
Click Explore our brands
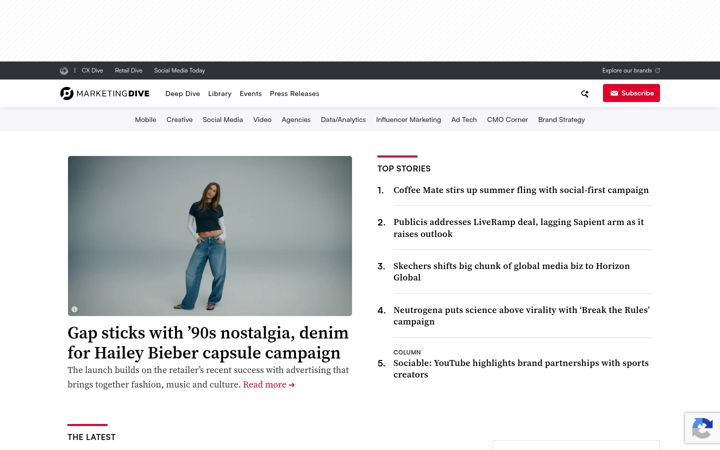point(627,71)
